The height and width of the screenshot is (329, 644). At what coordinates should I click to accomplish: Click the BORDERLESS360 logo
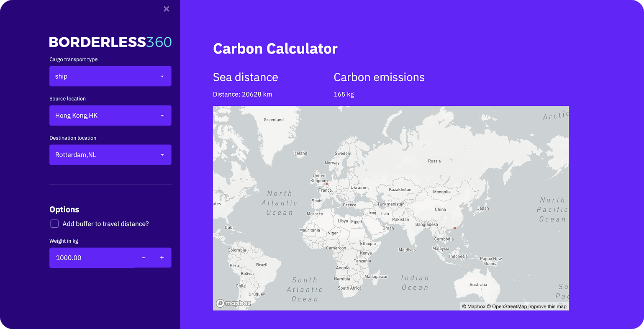110,42
